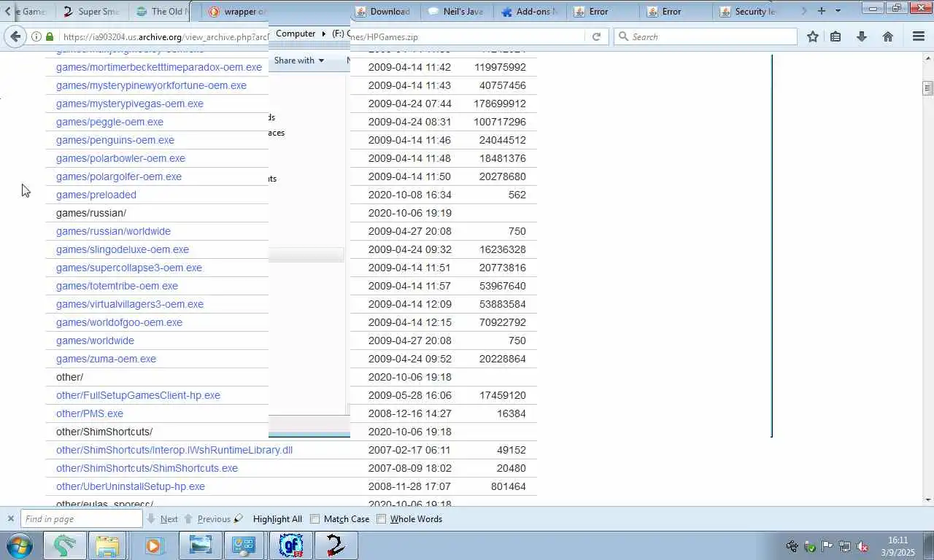Open games/worldofgoo-oem.exe link
Viewport: 934px width, 560px height.
119,322
